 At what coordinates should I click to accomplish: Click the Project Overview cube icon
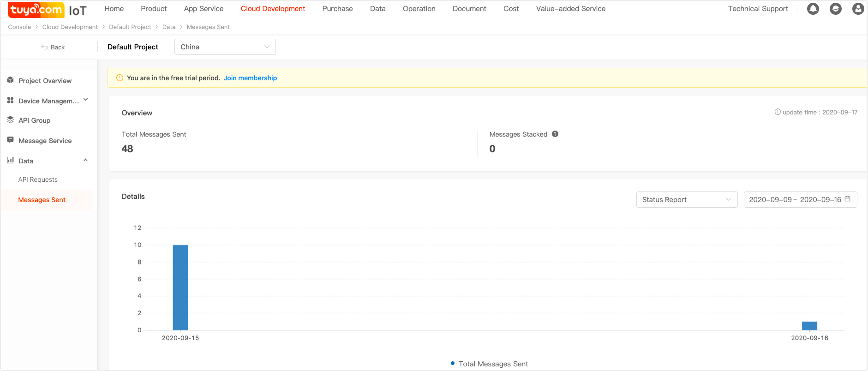click(10, 80)
